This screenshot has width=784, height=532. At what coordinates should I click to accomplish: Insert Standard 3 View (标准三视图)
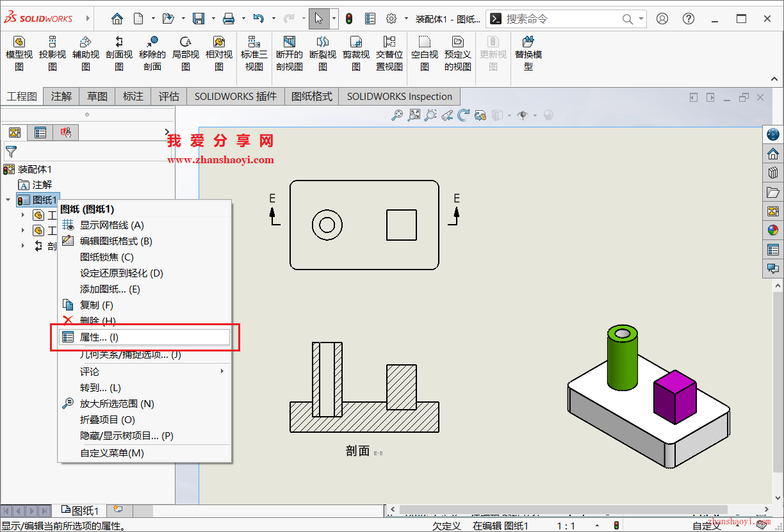click(254, 53)
